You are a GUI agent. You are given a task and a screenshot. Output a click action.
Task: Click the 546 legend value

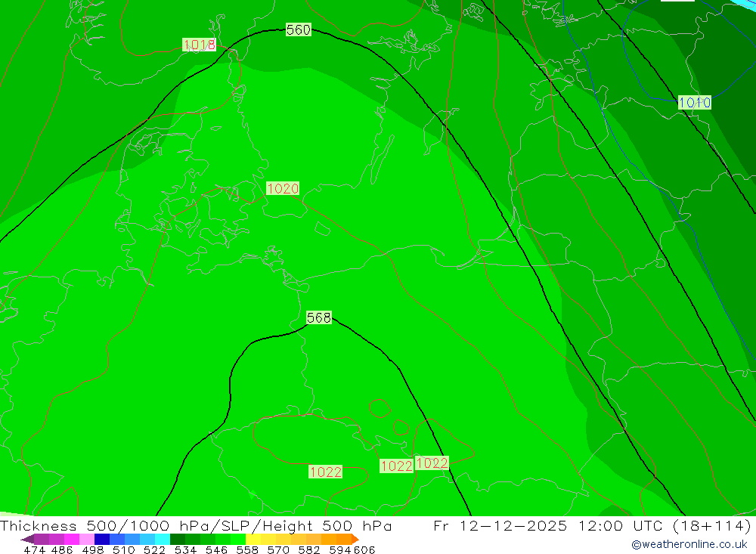tap(216, 549)
